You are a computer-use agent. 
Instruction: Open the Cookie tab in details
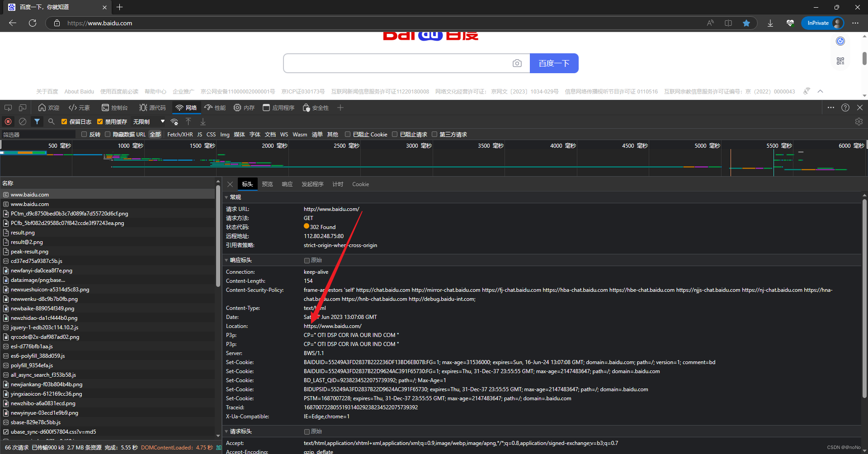(x=360, y=184)
